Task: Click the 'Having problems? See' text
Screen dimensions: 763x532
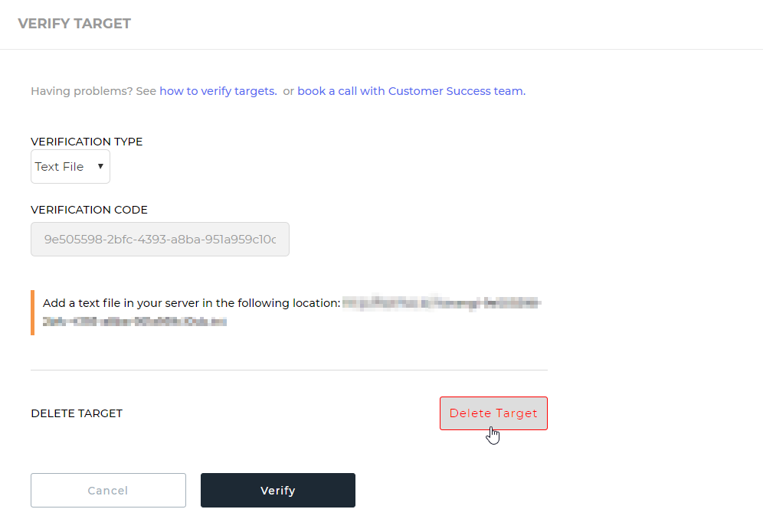Action: [93, 91]
